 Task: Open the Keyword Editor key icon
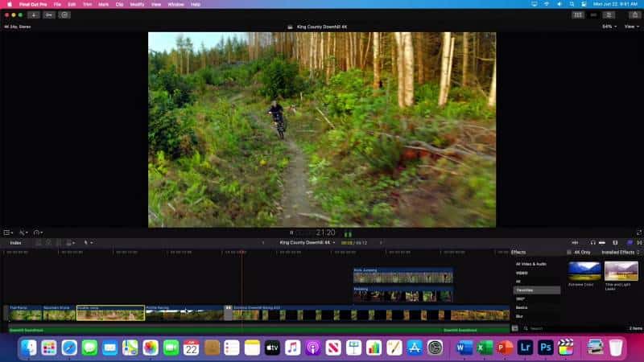point(49,14)
